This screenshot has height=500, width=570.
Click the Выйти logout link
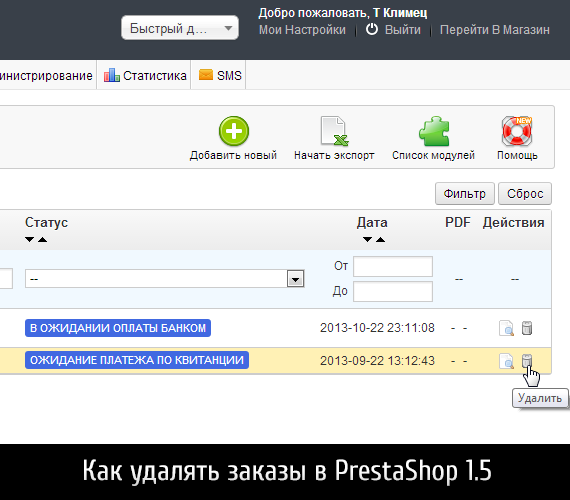(403, 30)
